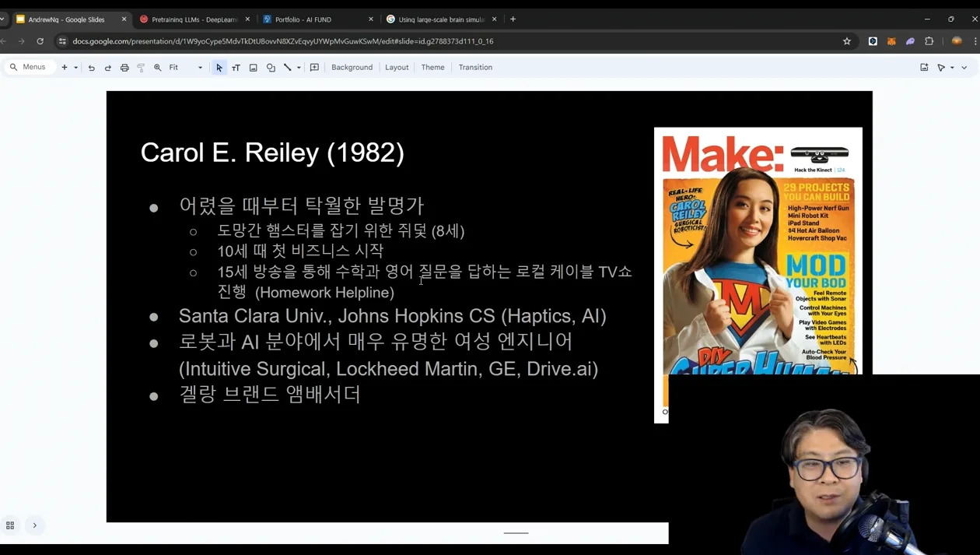The image size is (980, 555).
Task: Click the bullet '어렸을 때부터 탁월한 발명가'
Action: [x=301, y=205]
